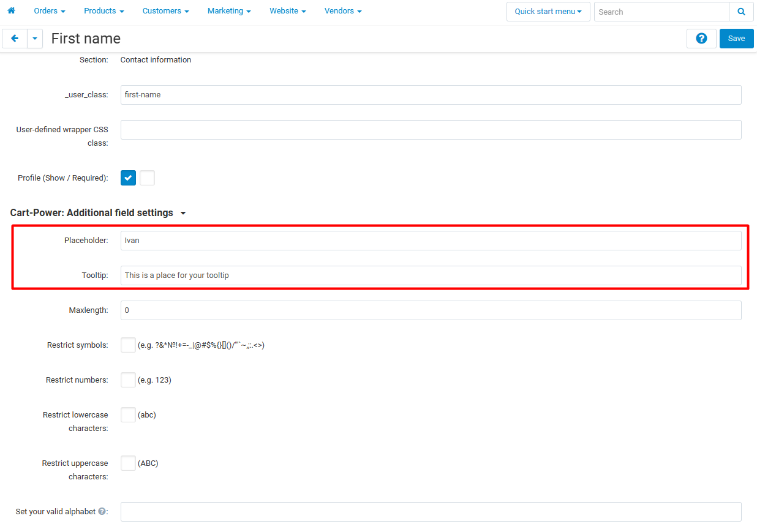Enable Restrict numbers
757x532 pixels.
(128, 380)
